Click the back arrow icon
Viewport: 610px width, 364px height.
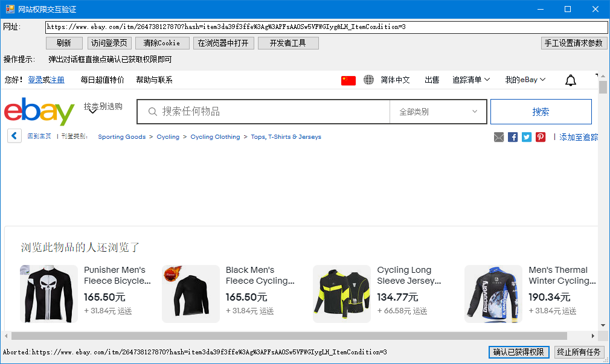[x=14, y=136]
